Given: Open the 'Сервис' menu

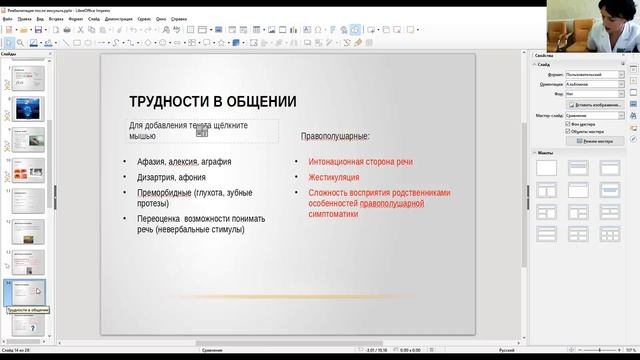Looking at the screenshot, I should click(144, 19).
